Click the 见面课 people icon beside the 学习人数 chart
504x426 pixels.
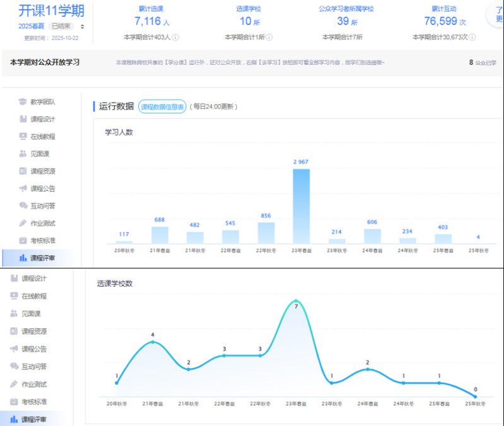[23, 154]
